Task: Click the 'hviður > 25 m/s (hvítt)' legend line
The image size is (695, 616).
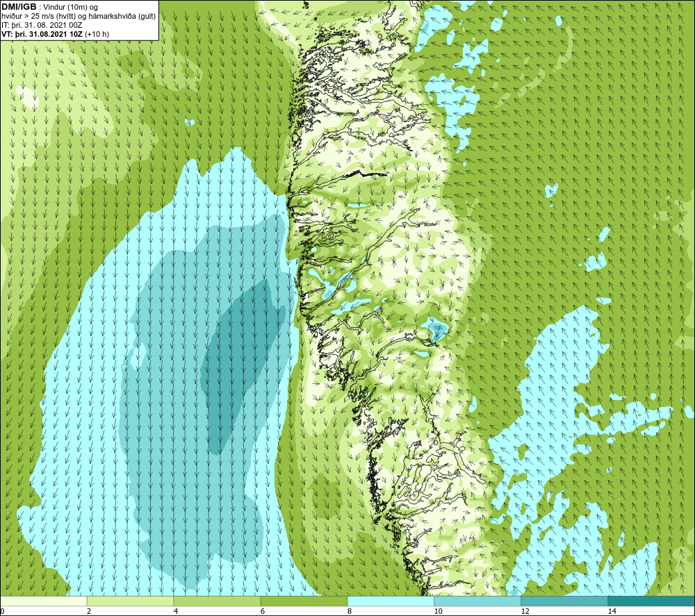Action: pos(79,17)
